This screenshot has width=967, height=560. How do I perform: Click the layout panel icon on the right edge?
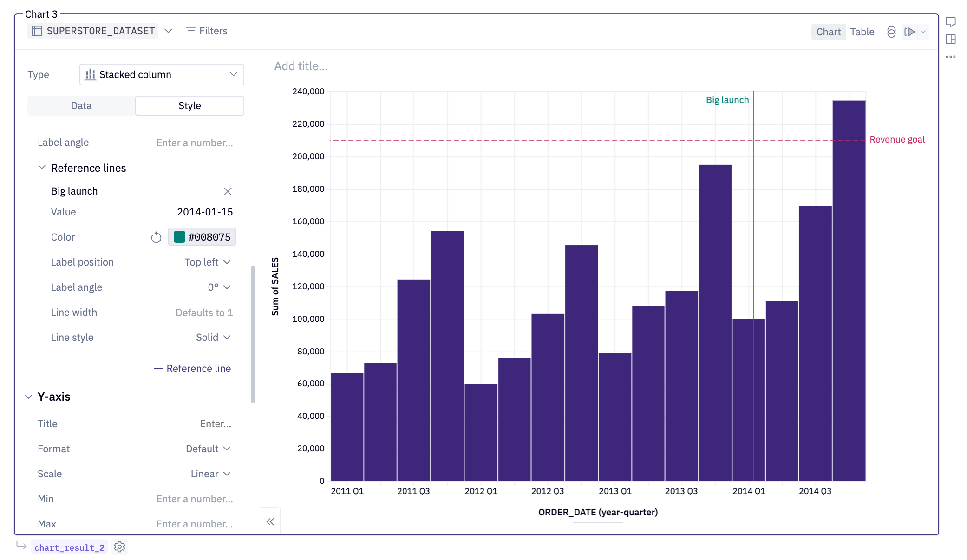(x=950, y=40)
